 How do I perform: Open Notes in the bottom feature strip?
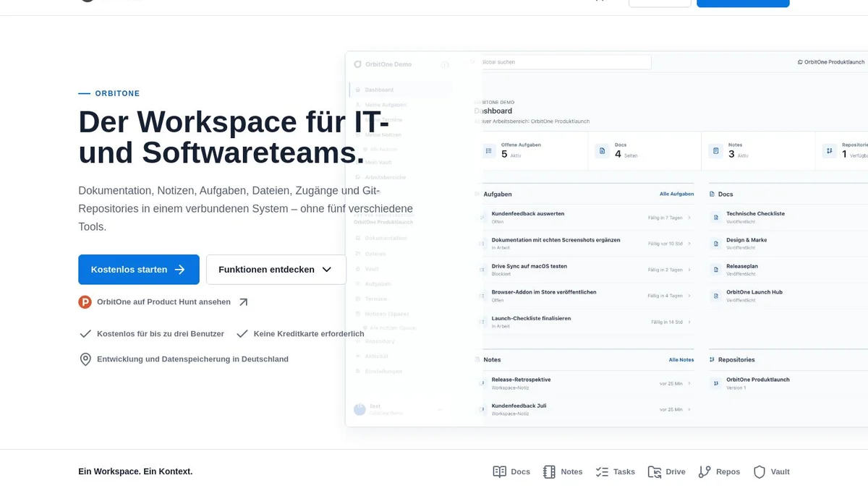tap(563, 471)
